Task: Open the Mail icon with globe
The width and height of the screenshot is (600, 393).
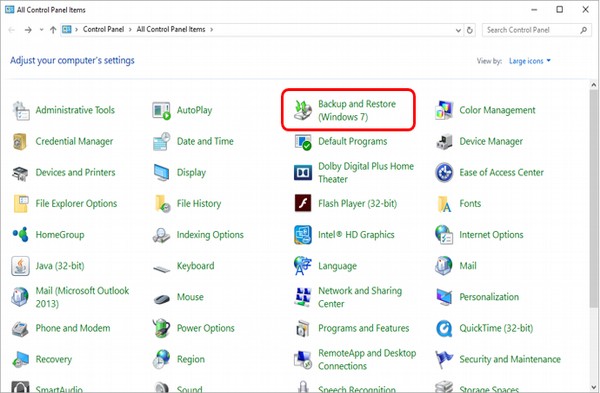Action: pos(443,266)
